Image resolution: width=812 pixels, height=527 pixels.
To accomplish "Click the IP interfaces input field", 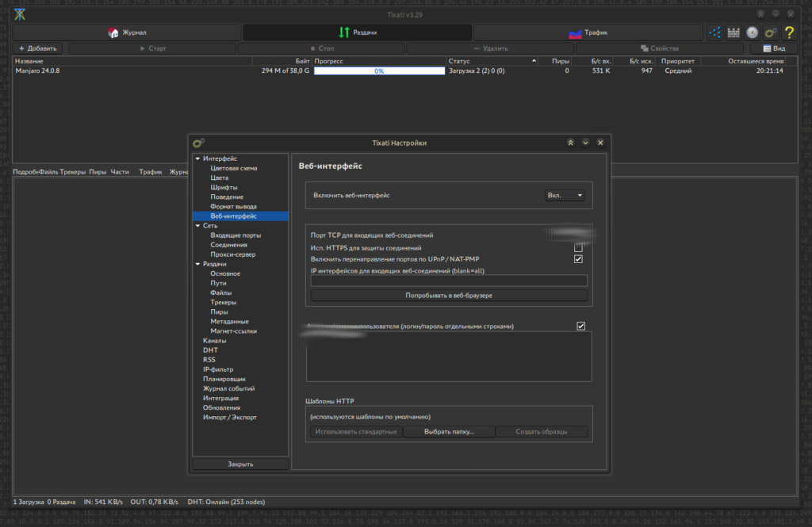I will 449,281.
